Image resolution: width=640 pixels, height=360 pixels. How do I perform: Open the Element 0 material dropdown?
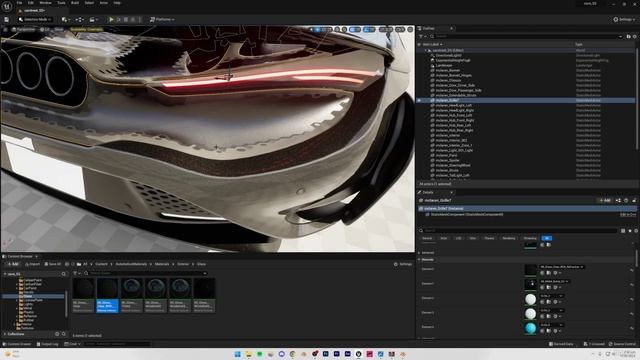pyautogui.click(x=562, y=267)
